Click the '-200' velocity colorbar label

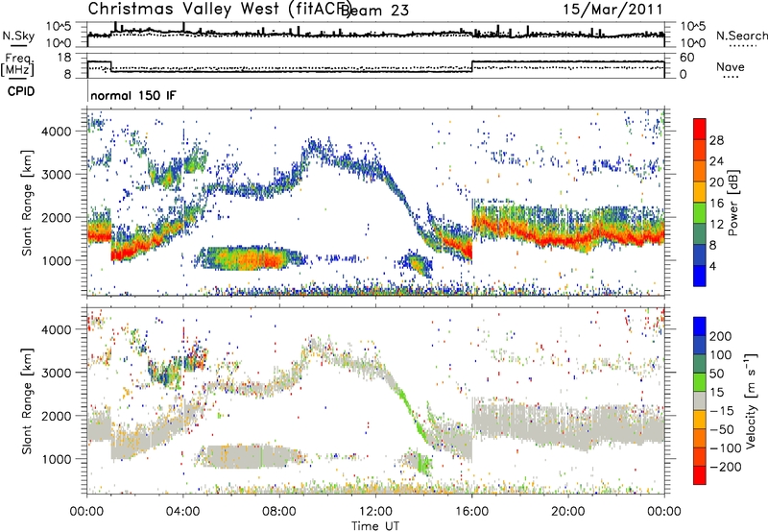coord(726,467)
